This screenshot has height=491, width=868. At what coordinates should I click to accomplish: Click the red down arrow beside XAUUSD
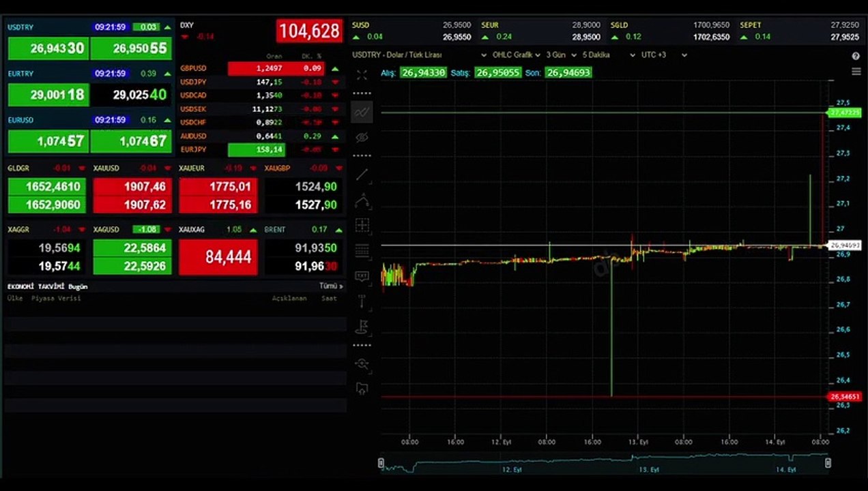click(x=168, y=168)
